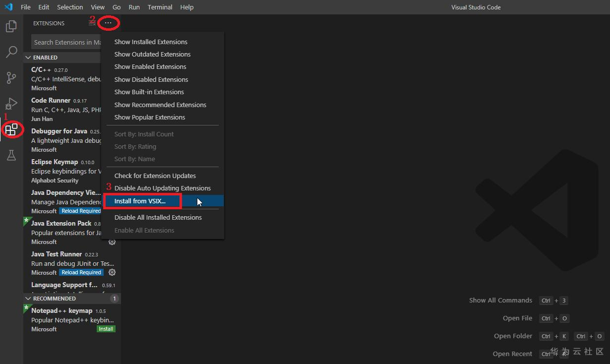Viewport: 610px width, 364px height.
Task: Open the File menu
Action: (x=26, y=7)
